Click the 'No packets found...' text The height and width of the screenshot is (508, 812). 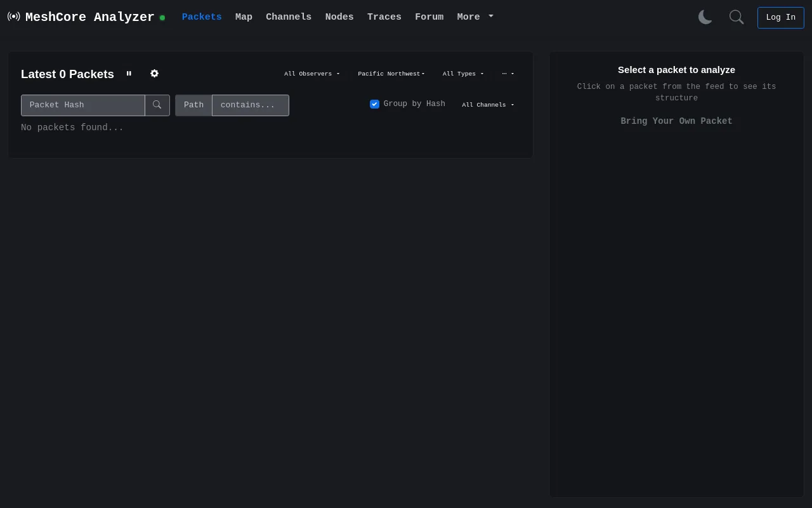(x=72, y=128)
